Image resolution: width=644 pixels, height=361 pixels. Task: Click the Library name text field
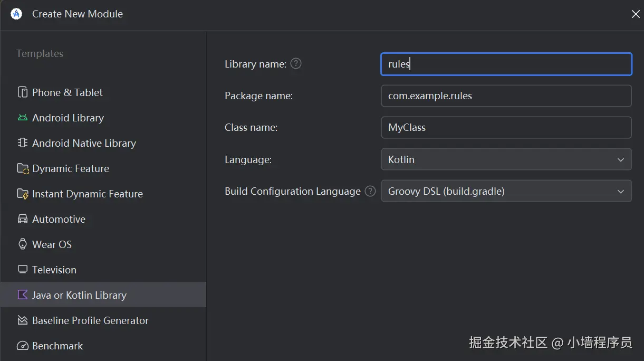(506, 64)
